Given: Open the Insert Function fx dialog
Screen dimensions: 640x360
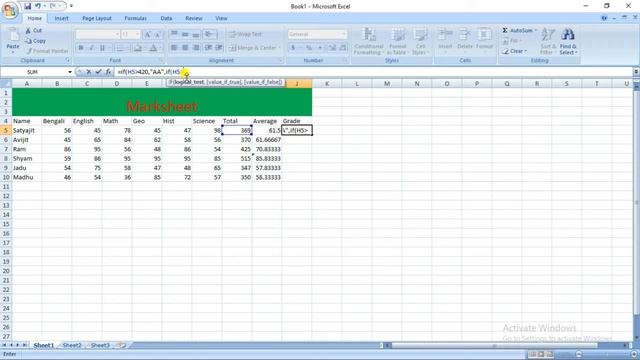Looking at the screenshot, I should 108,72.
